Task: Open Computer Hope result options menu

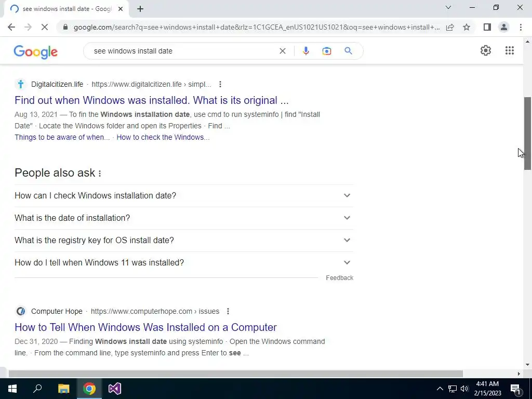Action: click(x=228, y=311)
